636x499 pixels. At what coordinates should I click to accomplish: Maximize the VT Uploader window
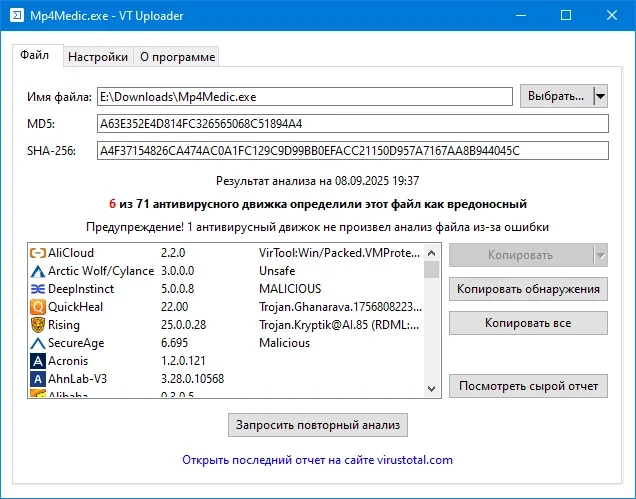point(566,15)
